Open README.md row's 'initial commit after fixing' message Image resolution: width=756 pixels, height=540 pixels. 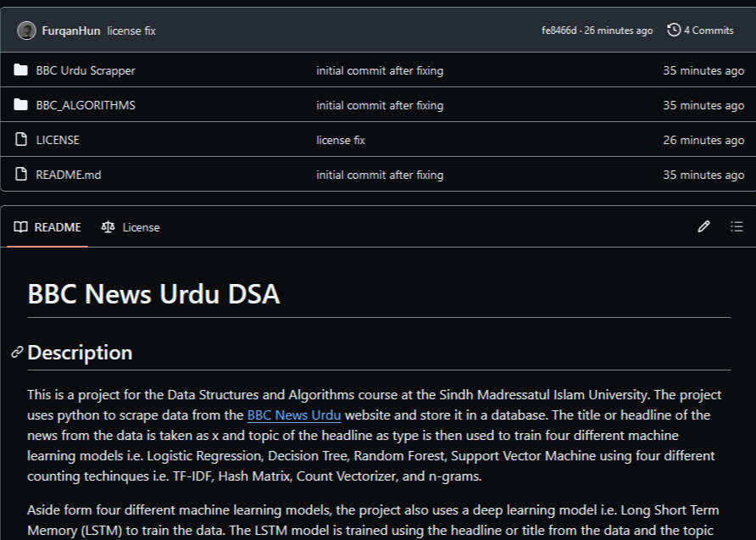click(x=380, y=175)
